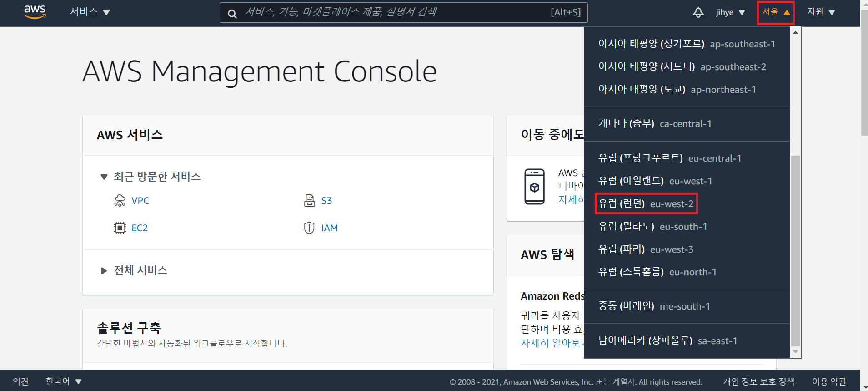This screenshot has height=391, width=868.
Task: Click the AWS 서비스 heading text
Action: (x=130, y=135)
